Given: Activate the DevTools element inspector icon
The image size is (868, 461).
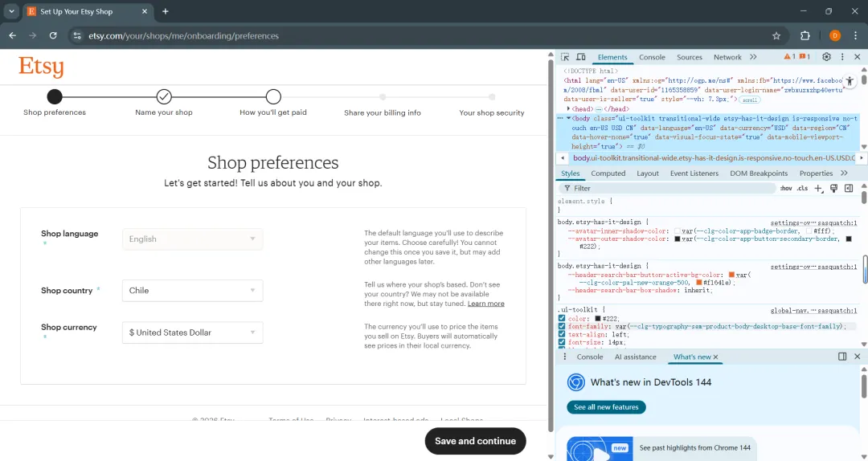Looking at the screenshot, I should [565, 57].
